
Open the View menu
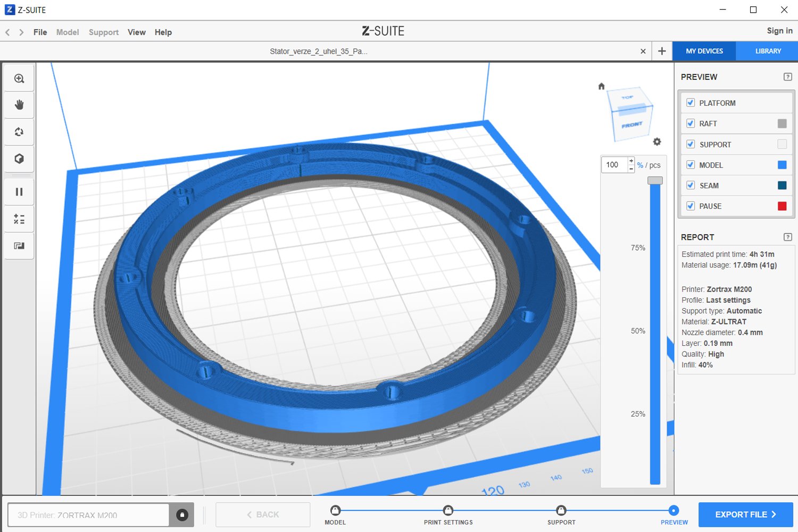click(137, 32)
